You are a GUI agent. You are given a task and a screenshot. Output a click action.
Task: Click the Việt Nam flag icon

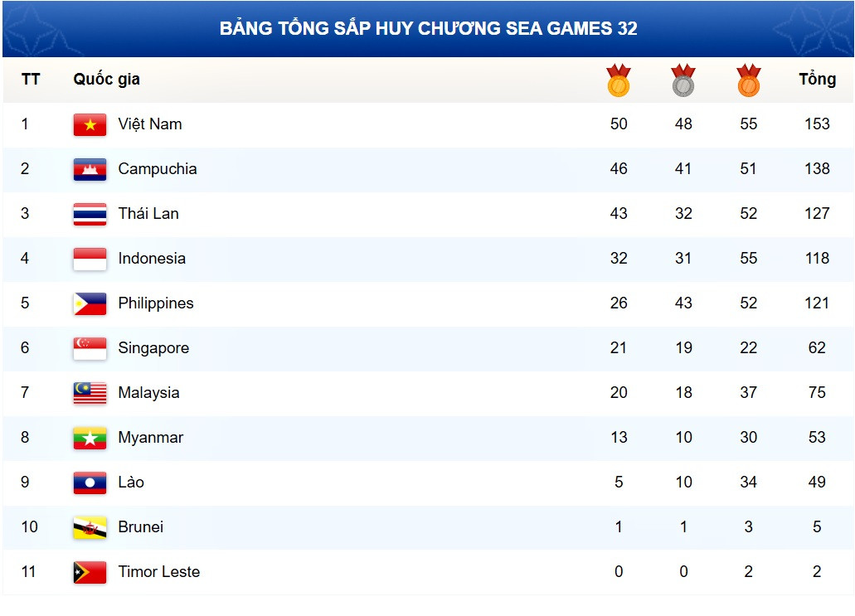click(90, 124)
